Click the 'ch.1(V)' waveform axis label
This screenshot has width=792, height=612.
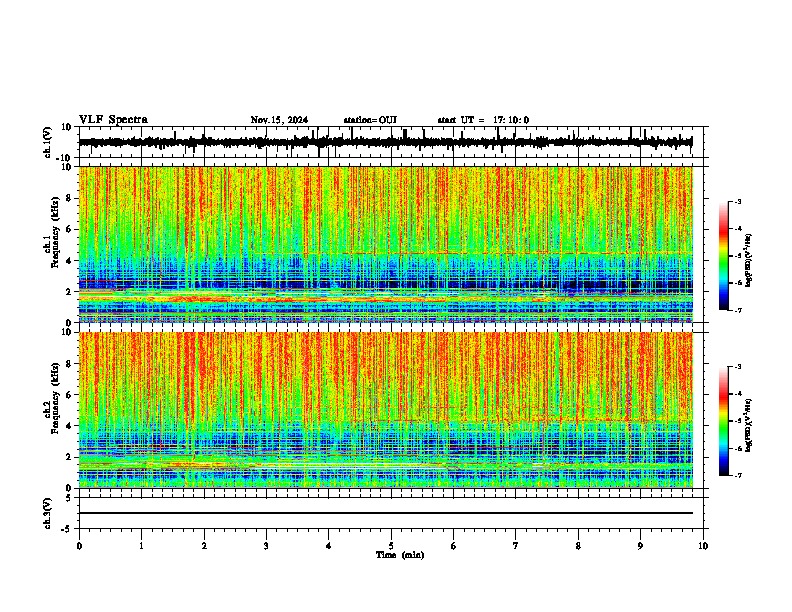pyautogui.click(x=48, y=142)
